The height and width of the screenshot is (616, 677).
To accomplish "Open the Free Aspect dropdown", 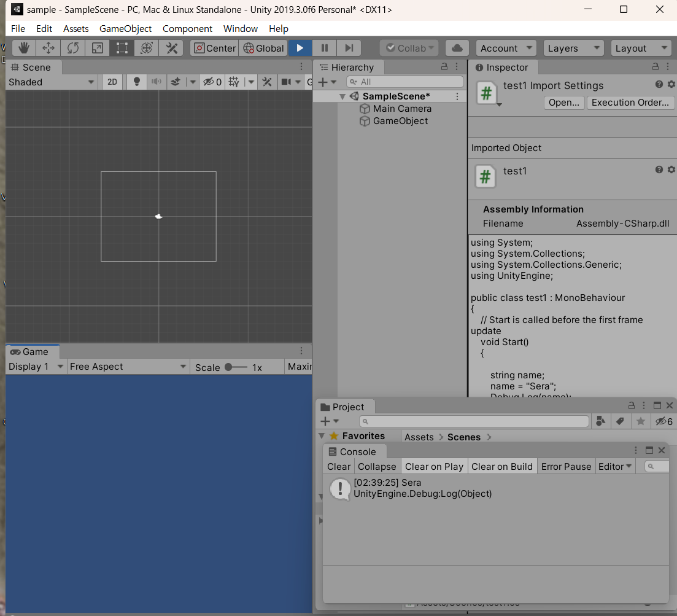I will click(128, 366).
